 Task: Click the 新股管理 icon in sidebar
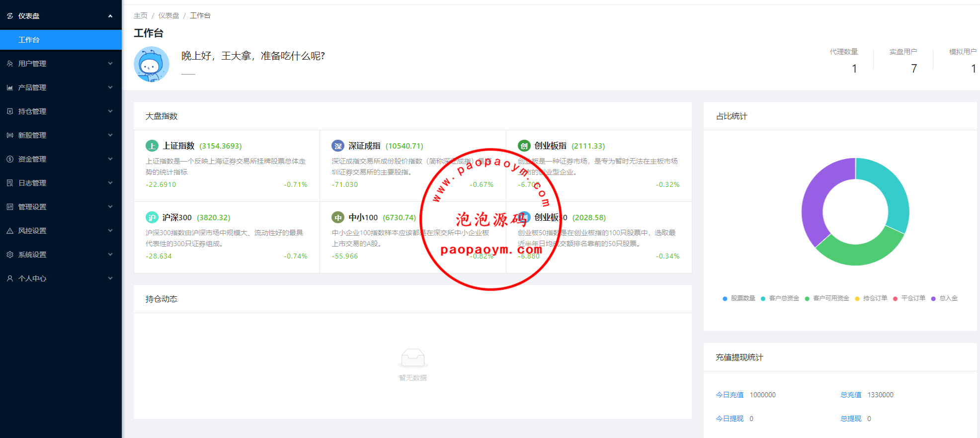coord(10,135)
